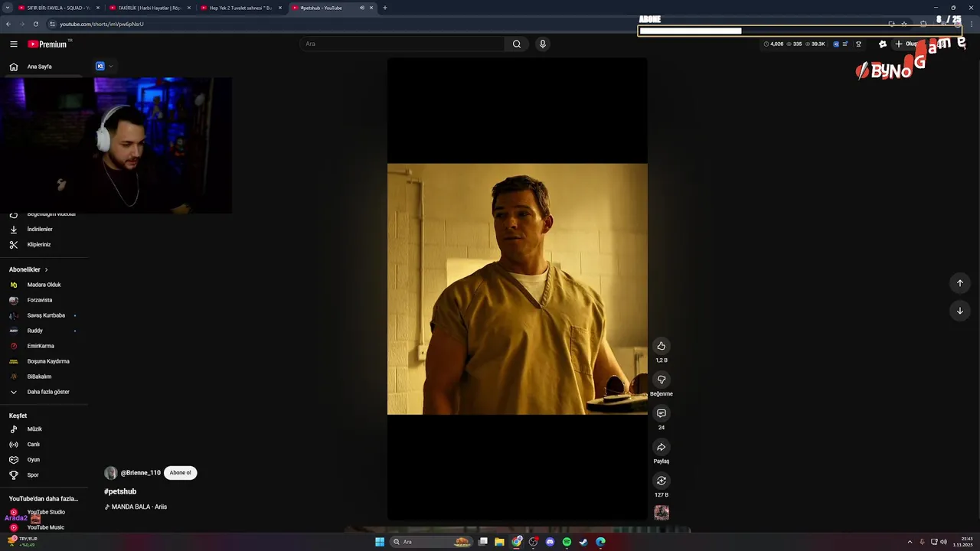Open the comments showing 24
Screen dimensions: 980x551
click(661, 413)
